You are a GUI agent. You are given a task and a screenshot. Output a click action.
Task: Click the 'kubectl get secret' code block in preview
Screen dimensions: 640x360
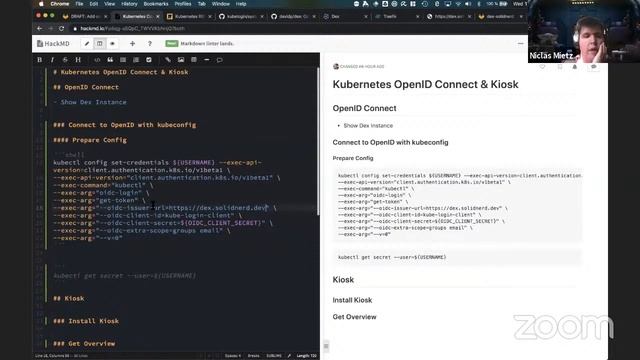pos(457,257)
